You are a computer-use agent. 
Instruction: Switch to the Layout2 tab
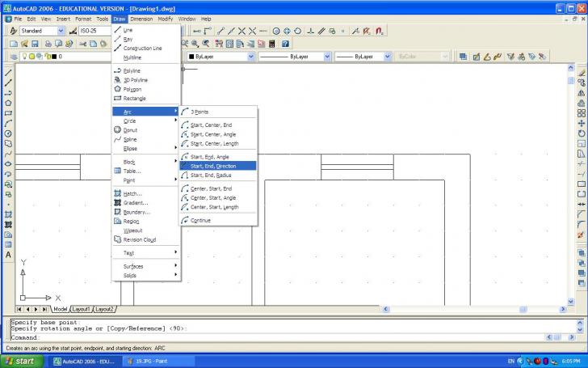coord(104,309)
